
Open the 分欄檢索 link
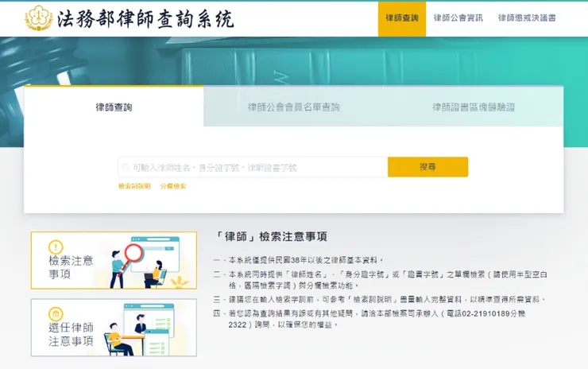173,186
